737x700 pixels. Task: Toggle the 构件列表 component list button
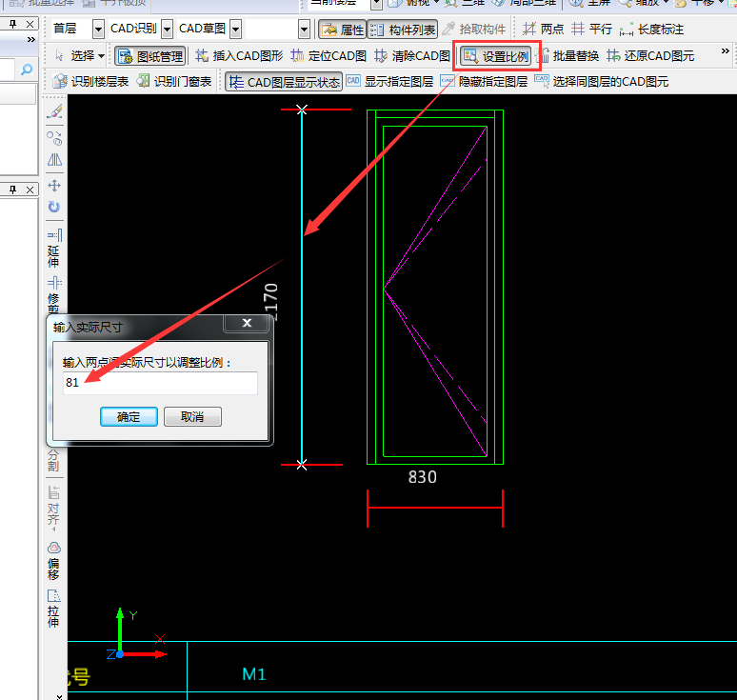pos(403,30)
